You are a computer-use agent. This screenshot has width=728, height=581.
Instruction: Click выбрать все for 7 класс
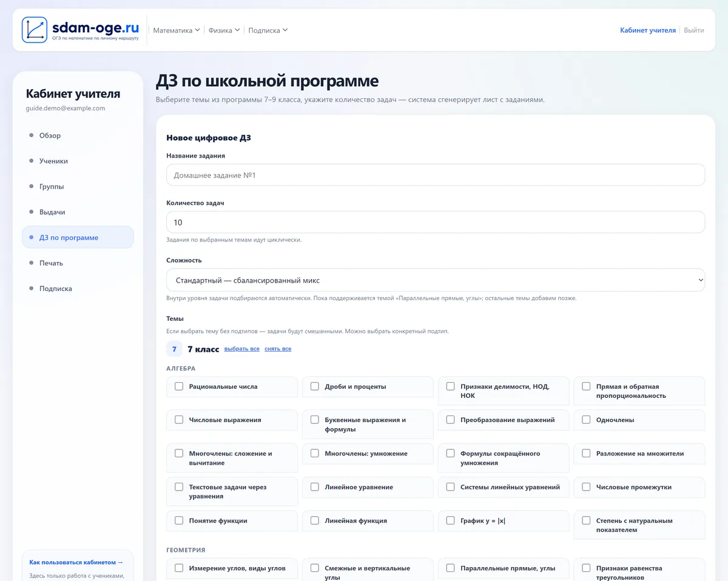click(241, 349)
